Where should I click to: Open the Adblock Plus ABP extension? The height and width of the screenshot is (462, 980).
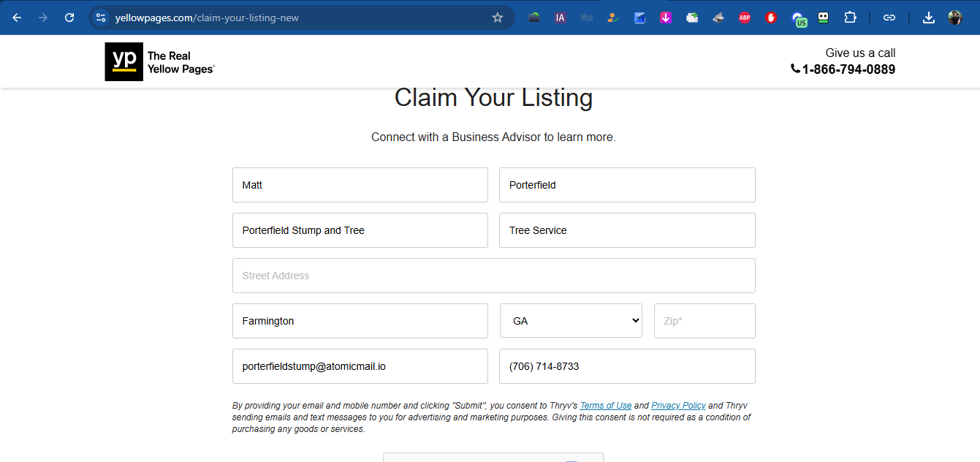click(745, 18)
